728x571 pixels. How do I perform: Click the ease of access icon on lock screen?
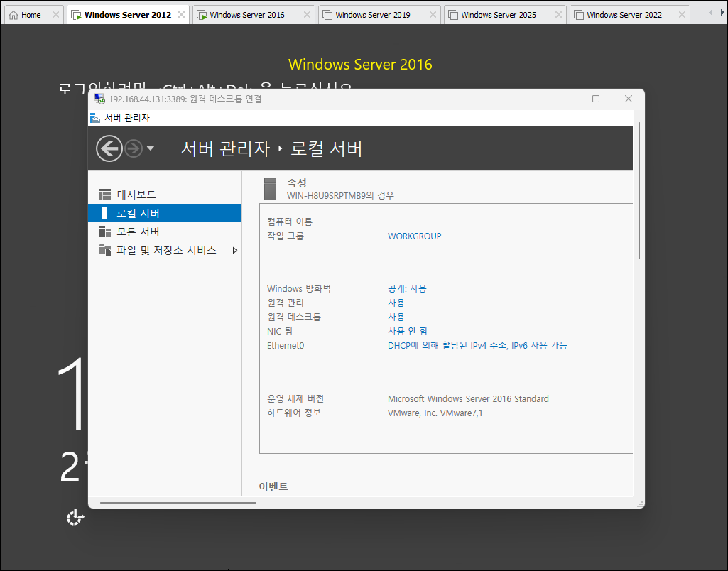pos(75,517)
